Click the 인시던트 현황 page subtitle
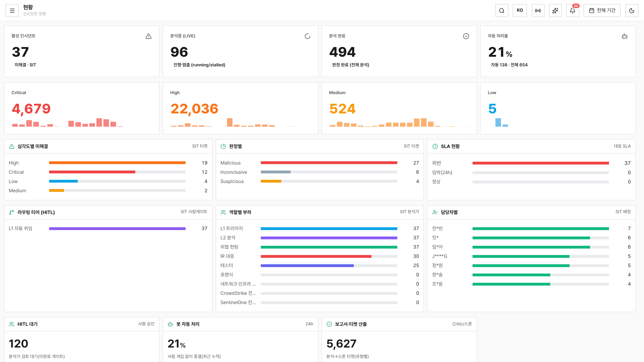The image size is (644, 362). [x=34, y=14]
